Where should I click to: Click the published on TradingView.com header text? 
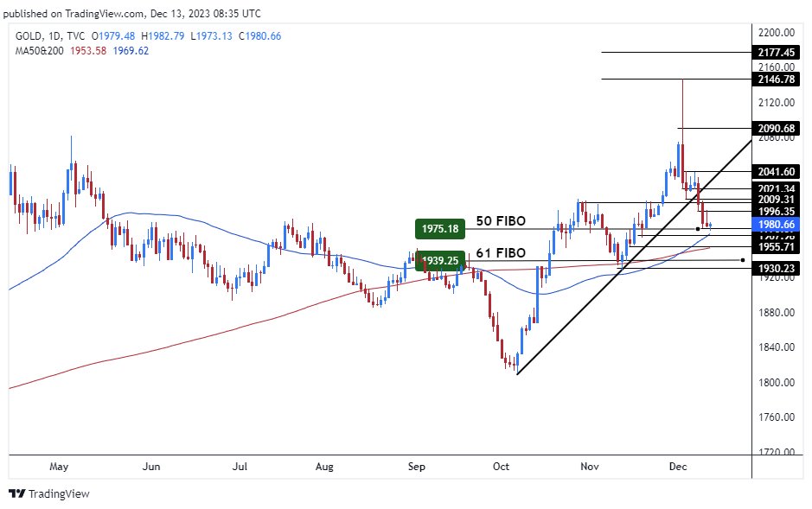point(132,14)
